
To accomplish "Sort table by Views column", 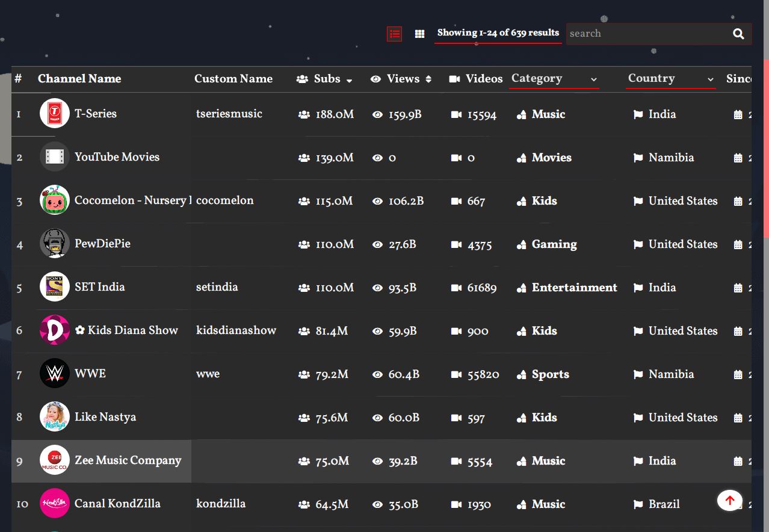I will (x=402, y=79).
